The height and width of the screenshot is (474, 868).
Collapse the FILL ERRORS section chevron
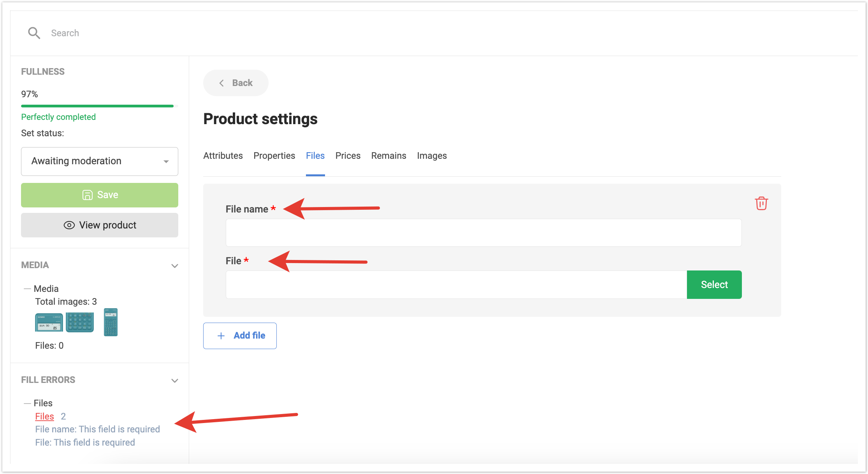click(x=175, y=381)
